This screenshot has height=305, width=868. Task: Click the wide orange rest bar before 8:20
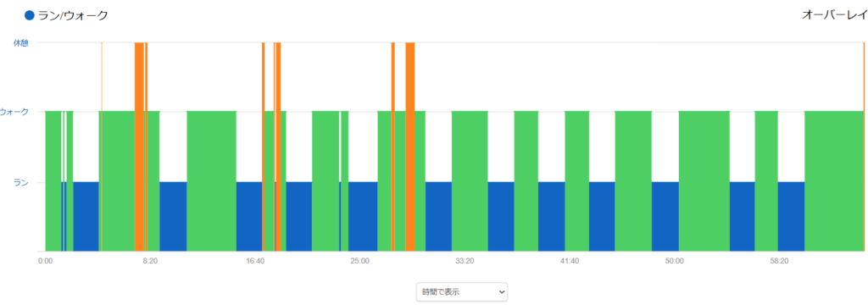140,147
